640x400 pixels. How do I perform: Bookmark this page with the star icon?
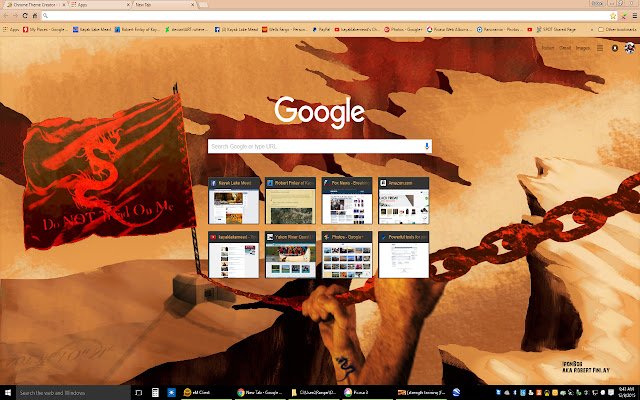[613, 16]
